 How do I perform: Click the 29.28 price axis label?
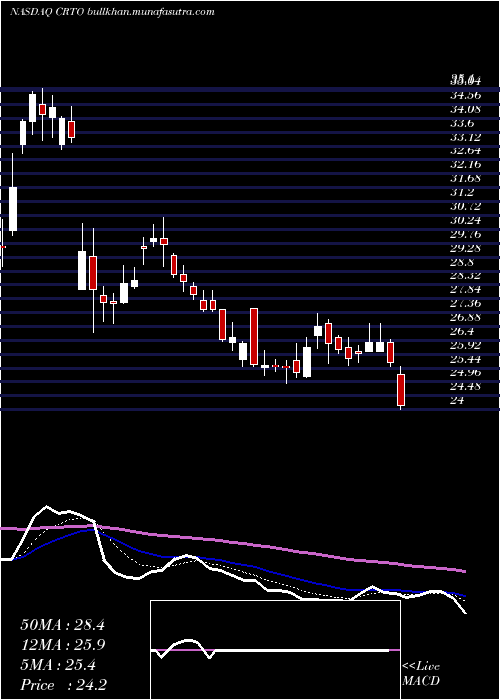[465, 248]
